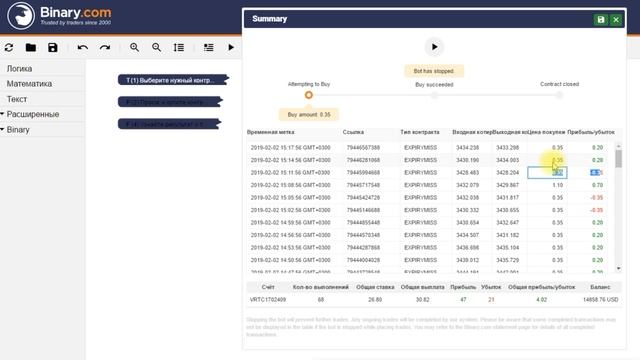Open the Текст block category

(x=17, y=99)
